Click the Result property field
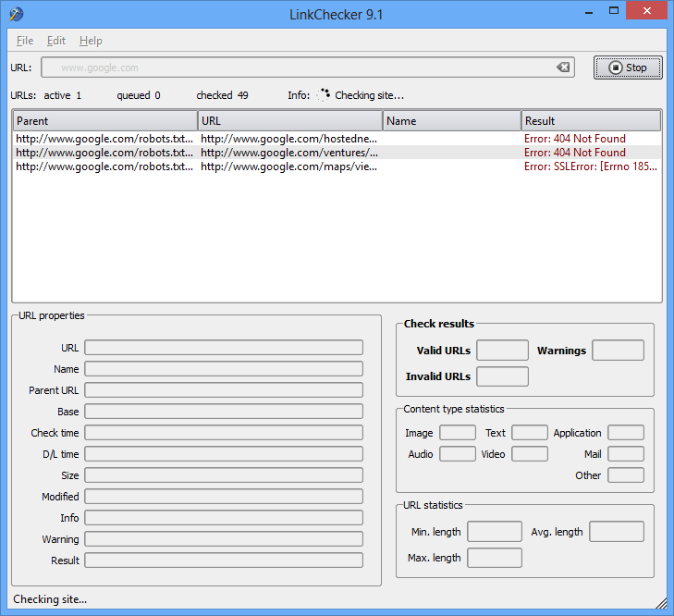Viewport: 674px width, 616px height. 224,561
